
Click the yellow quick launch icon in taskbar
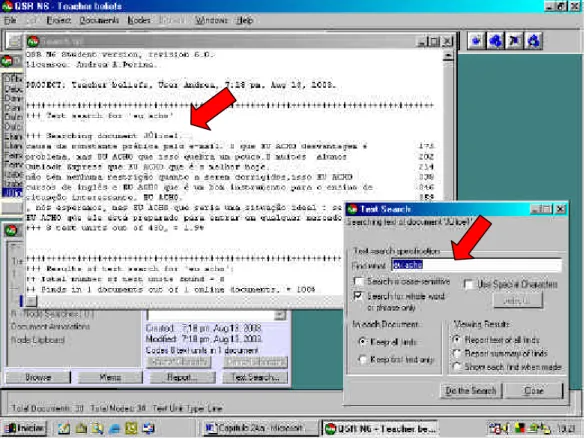131,428
